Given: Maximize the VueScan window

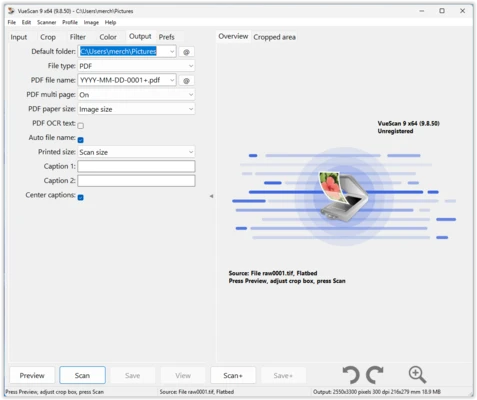Looking at the screenshot, I should point(442,11).
